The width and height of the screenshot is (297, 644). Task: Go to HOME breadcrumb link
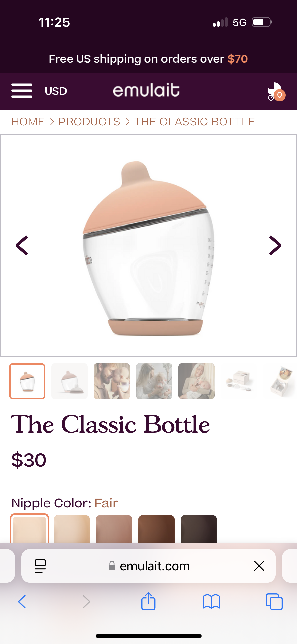click(28, 122)
